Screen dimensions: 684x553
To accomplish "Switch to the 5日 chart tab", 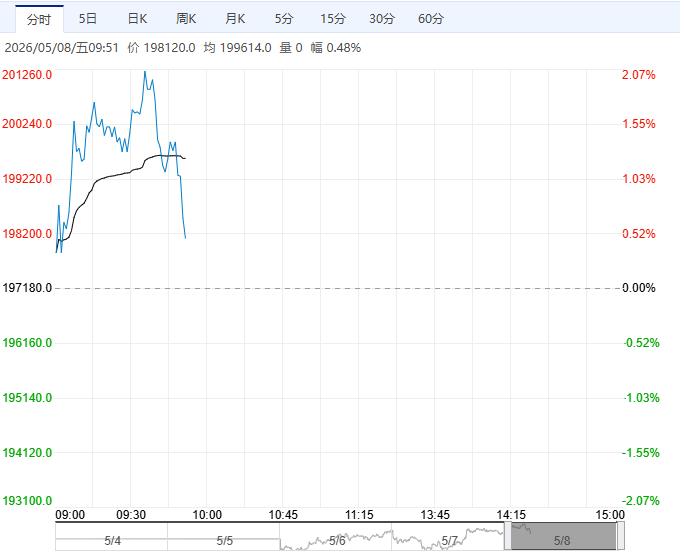I will [x=88, y=19].
